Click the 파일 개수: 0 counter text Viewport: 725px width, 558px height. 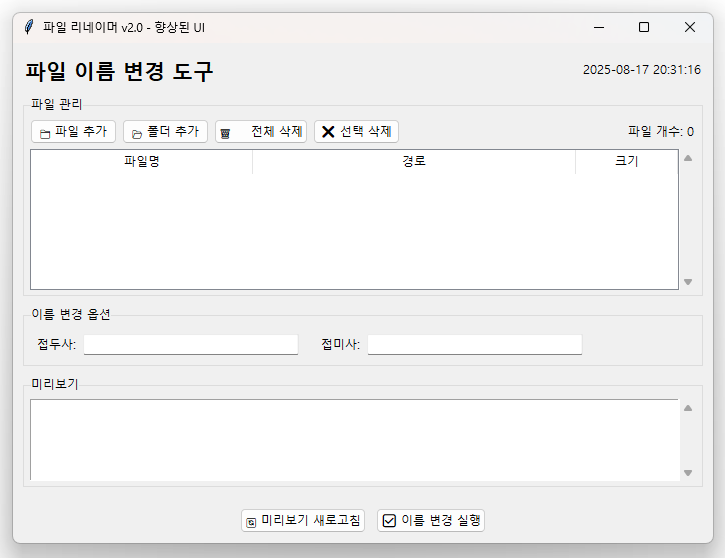pyautogui.click(x=660, y=132)
